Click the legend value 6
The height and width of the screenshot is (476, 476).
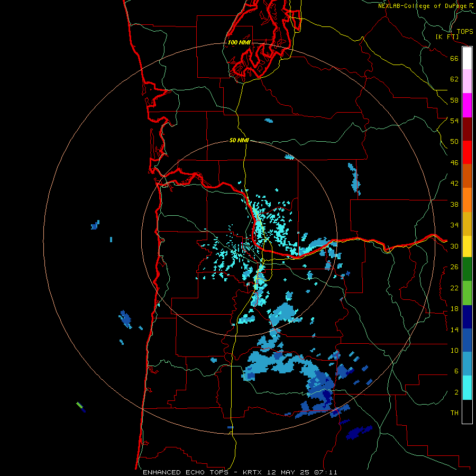pyautogui.click(x=456, y=371)
